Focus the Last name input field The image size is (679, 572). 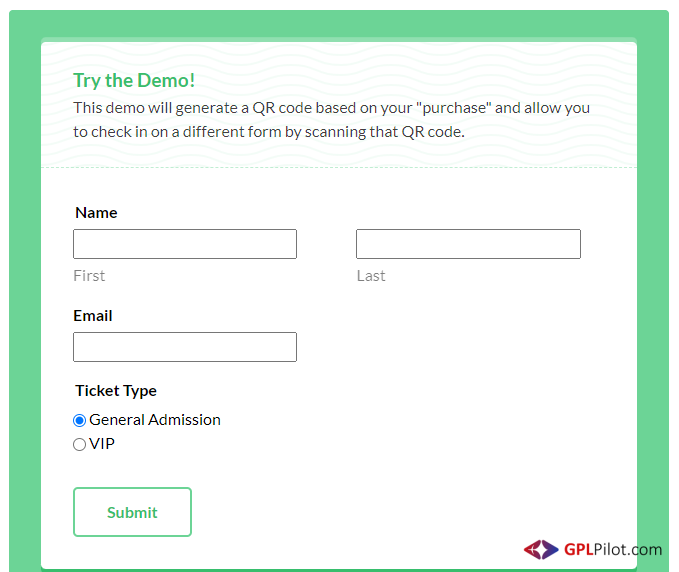pyautogui.click(x=468, y=244)
